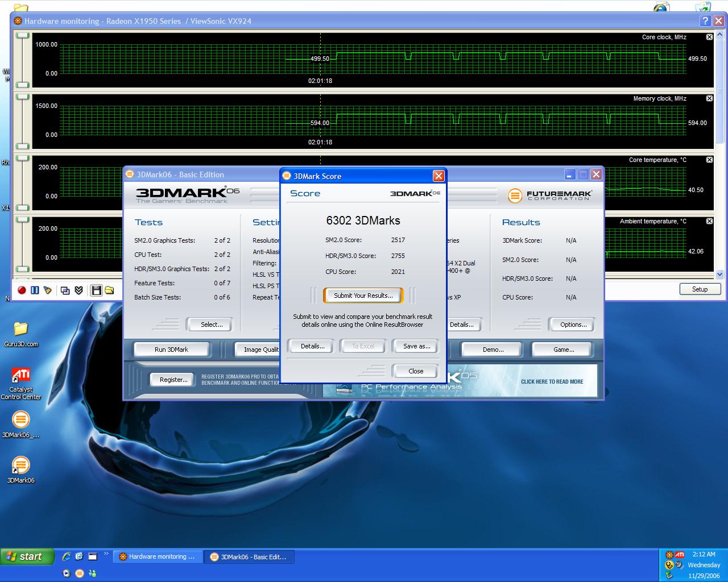Click the Hardware monitoring help question button
728x582 pixels.
[x=705, y=21]
